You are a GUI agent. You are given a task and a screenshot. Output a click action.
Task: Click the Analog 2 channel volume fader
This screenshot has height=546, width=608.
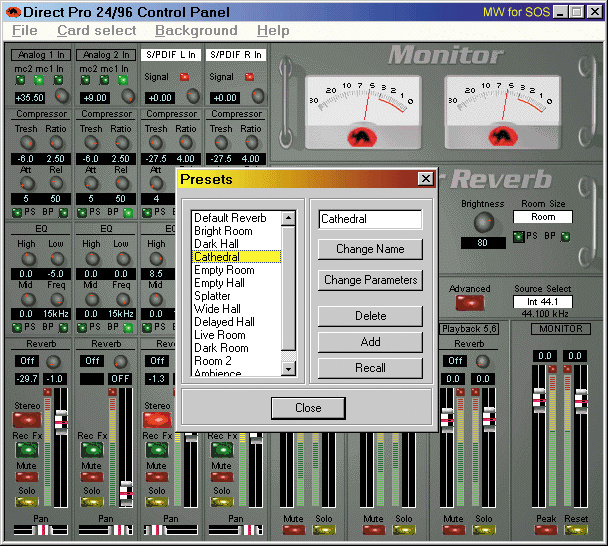pyautogui.click(x=125, y=492)
